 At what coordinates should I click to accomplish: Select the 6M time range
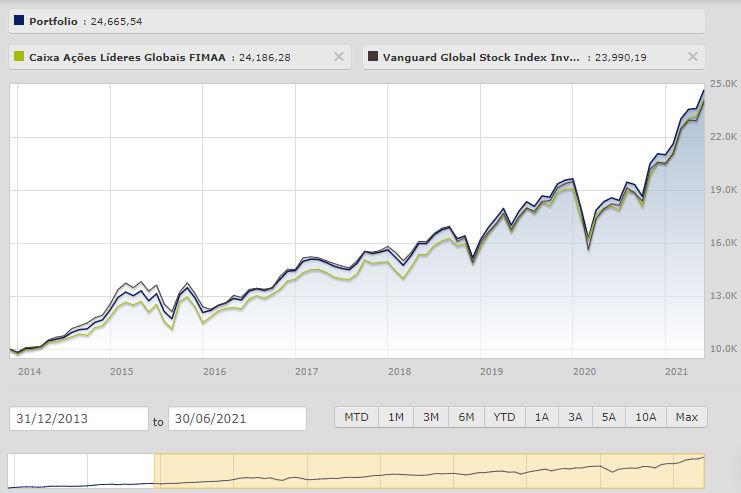(466, 417)
